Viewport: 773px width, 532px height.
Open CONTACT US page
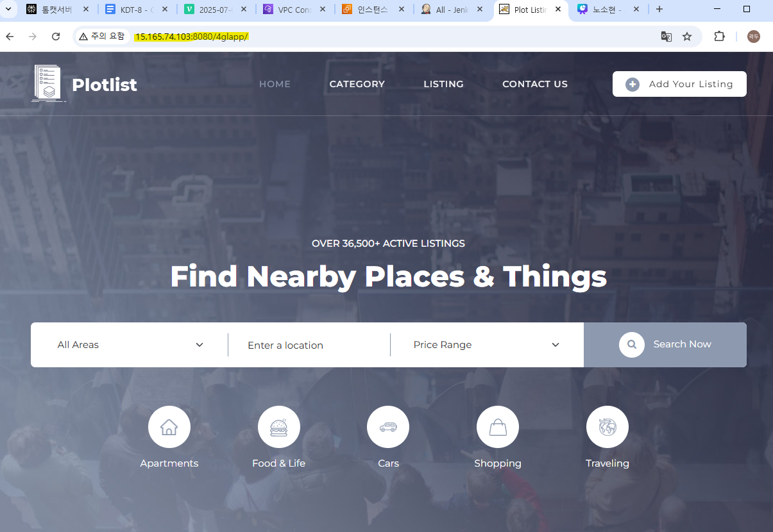535,84
